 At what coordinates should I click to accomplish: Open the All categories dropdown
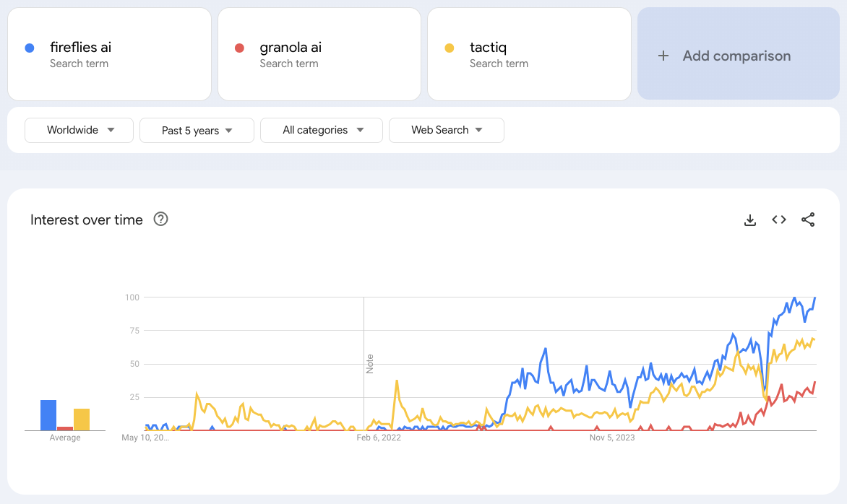tap(322, 130)
